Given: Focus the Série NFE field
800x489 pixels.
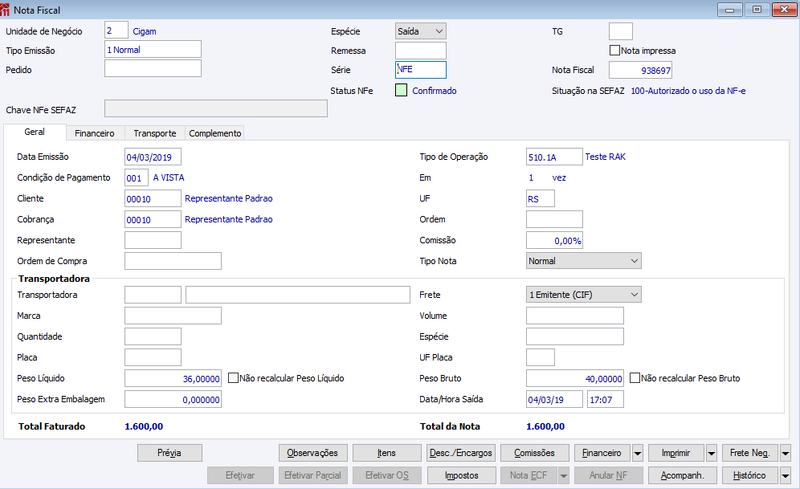Looking at the screenshot, I should coord(421,69).
